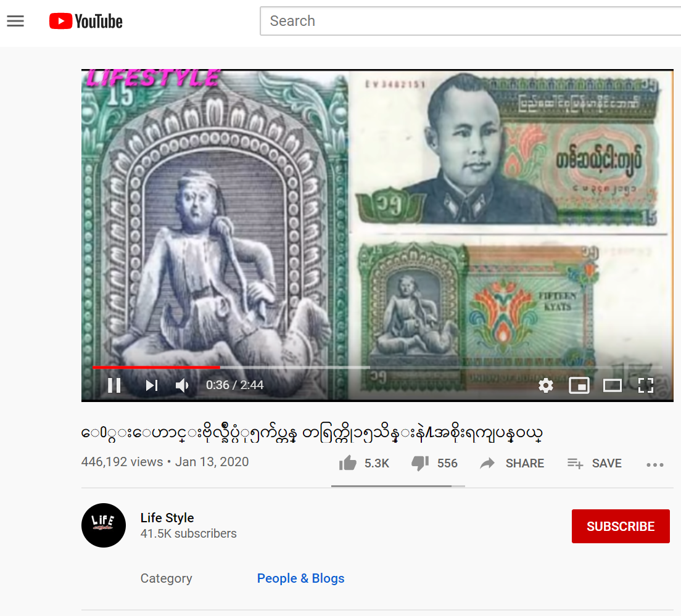
Task: Toggle theater mode view
Action: (612, 385)
